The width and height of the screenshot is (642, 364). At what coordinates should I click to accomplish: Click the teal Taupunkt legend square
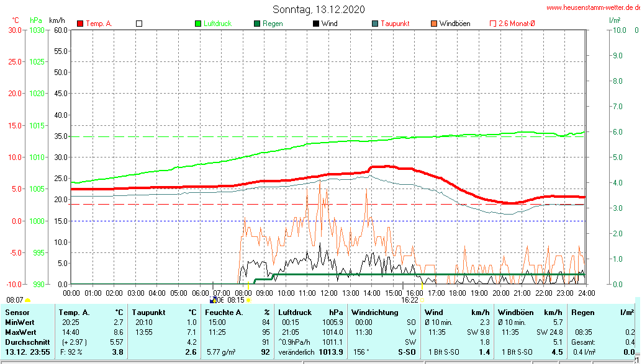coord(374,24)
